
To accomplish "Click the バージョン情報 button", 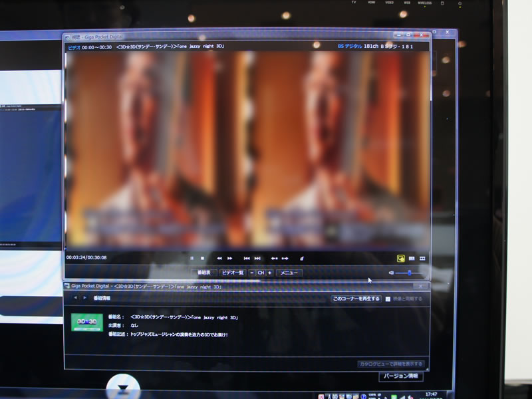I will click(401, 376).
